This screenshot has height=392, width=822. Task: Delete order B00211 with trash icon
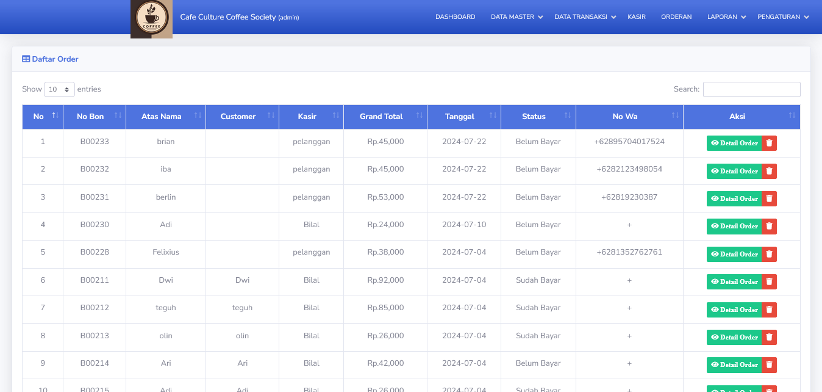coord(769,281)
